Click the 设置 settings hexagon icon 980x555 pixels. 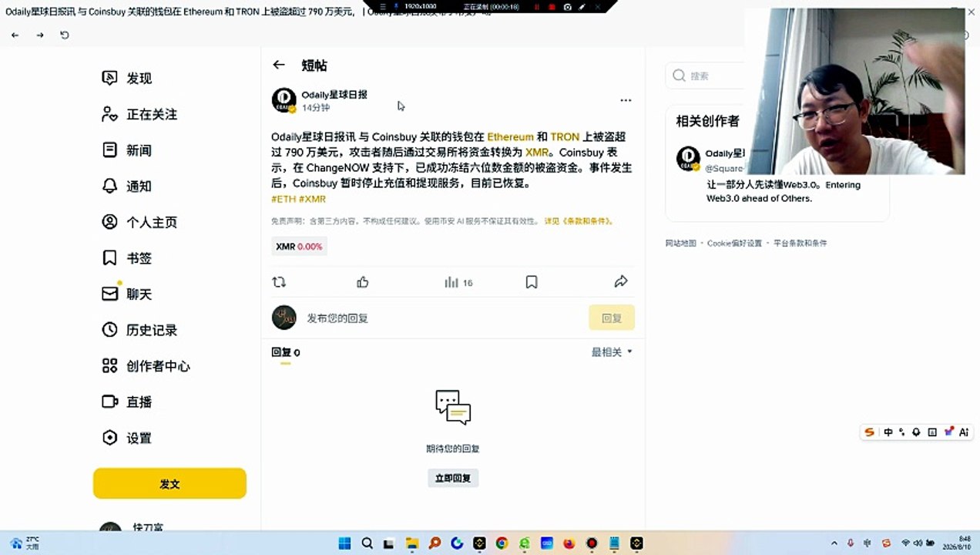[x=110, y=438]
